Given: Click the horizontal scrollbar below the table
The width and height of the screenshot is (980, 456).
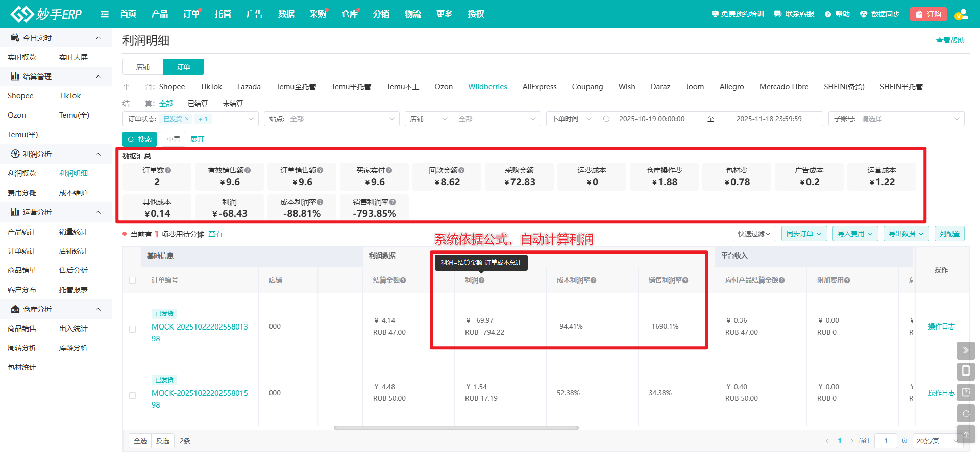Looking at the screenshot, I should point(456,428).
